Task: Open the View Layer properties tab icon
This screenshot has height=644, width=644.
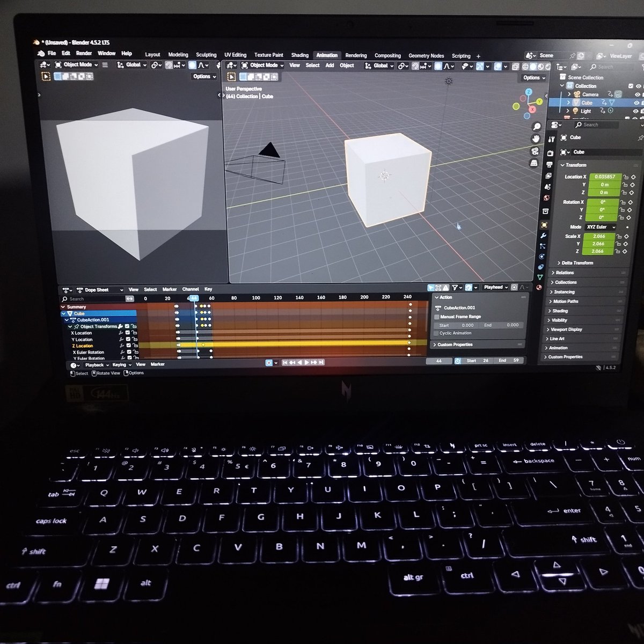Action: tap(548, 175)
